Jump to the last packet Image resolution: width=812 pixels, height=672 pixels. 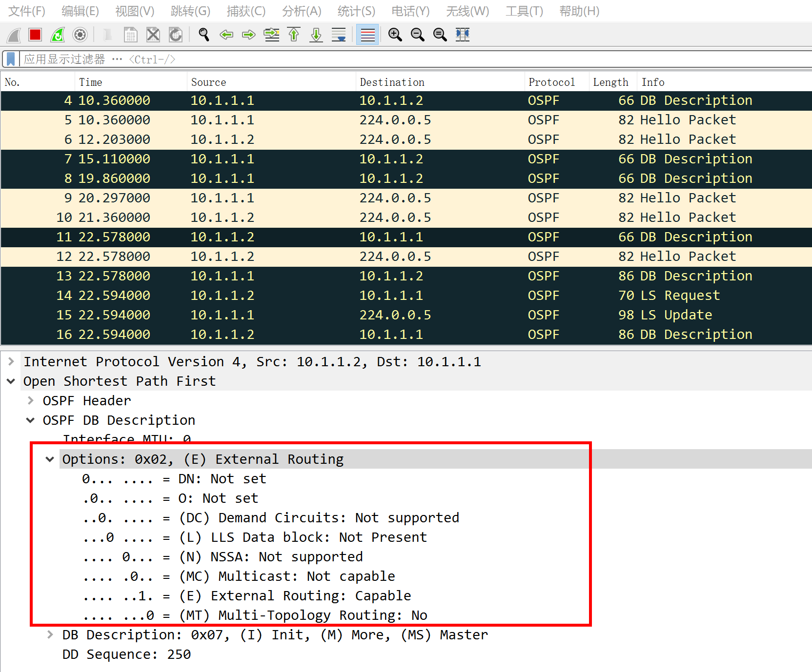316,35
